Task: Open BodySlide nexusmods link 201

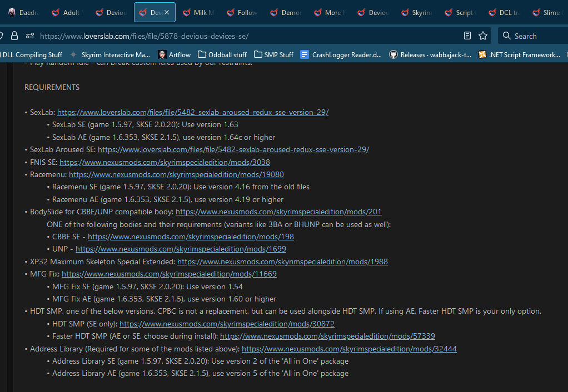Action: [278, 212]
